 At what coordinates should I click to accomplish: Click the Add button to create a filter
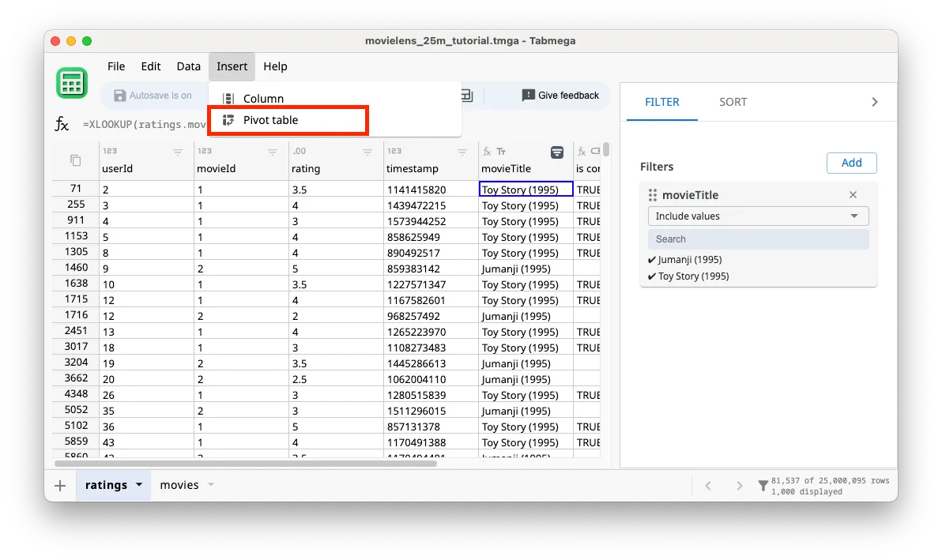(x=851, y=163)
